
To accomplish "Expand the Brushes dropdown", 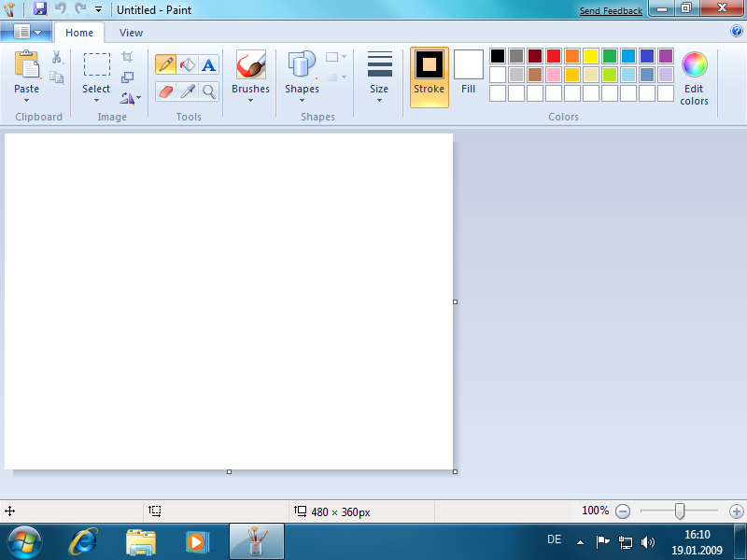I will pyautogui.click(x=250, y=100).
